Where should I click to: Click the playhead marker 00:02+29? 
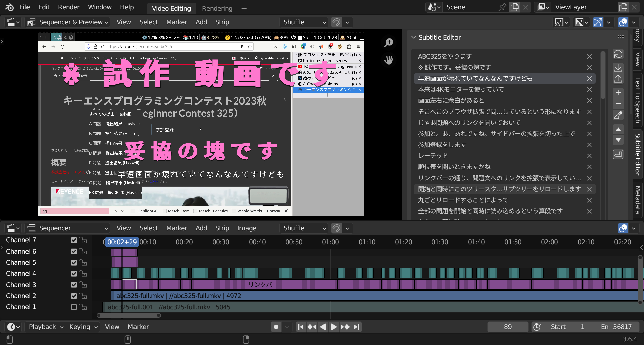[122, 242]
